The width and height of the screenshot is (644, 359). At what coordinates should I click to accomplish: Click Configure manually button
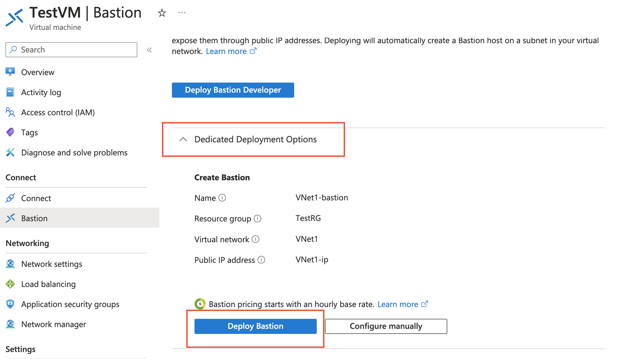[386, 326]
